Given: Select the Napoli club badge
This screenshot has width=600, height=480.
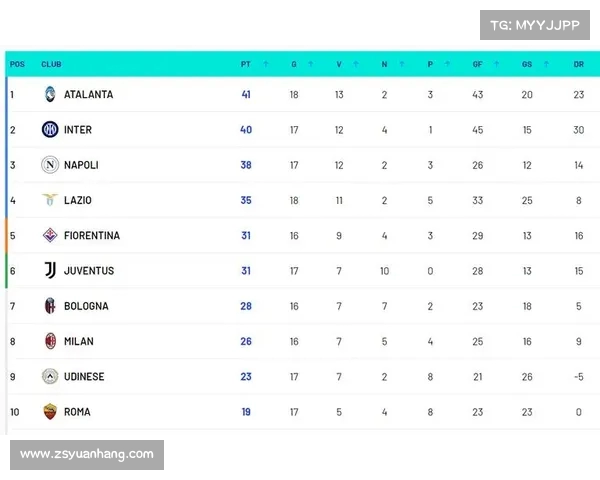Looking at the screenshot, I should click(x=50, y=165).
